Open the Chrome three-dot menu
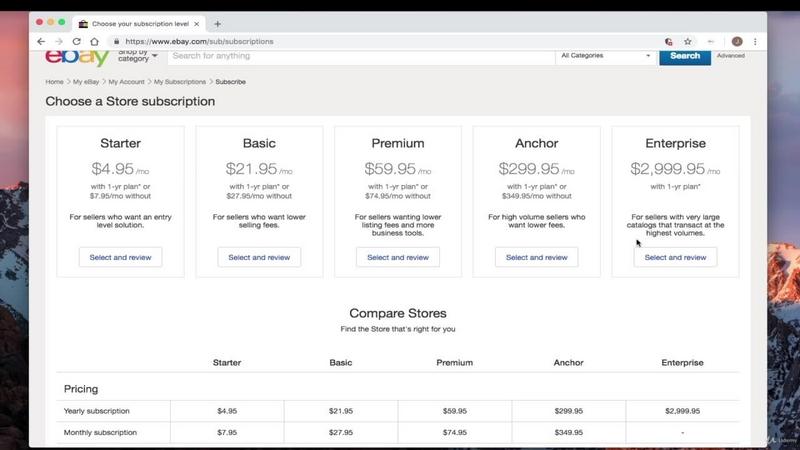800x450 pixels. (x=755, y=41)
